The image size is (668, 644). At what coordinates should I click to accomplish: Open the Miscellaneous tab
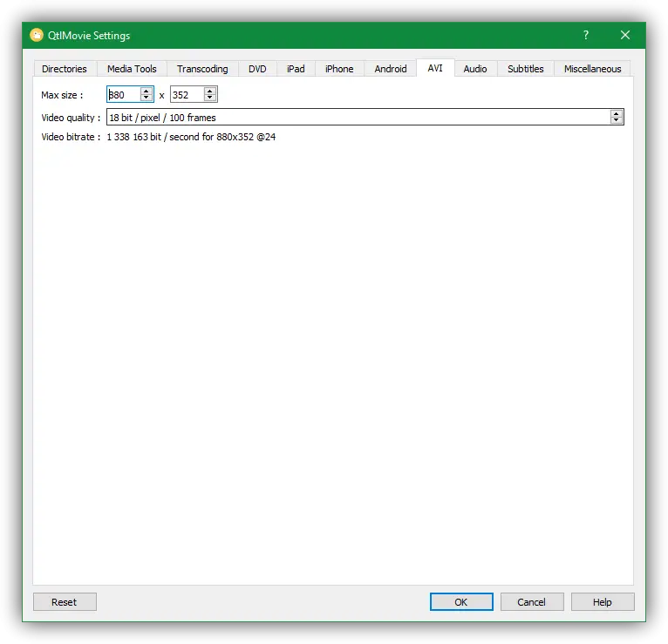(x=592, y=69)
